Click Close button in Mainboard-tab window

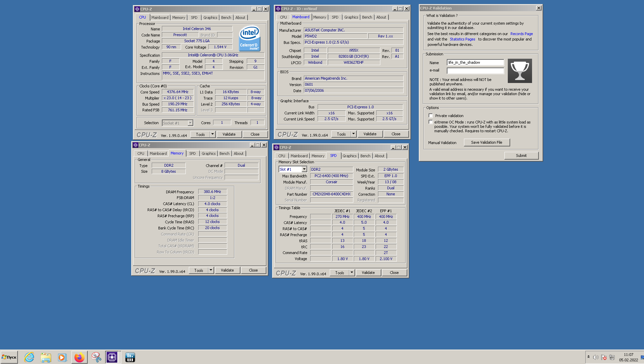click(x=396, y=134)
